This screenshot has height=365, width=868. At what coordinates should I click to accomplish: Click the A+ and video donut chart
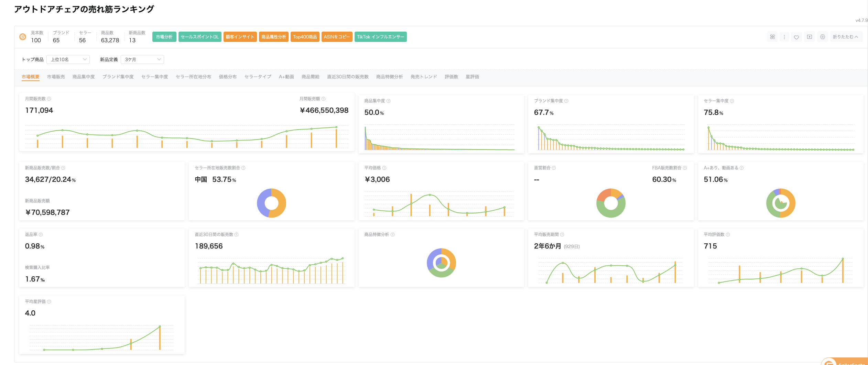coord(781,203)
